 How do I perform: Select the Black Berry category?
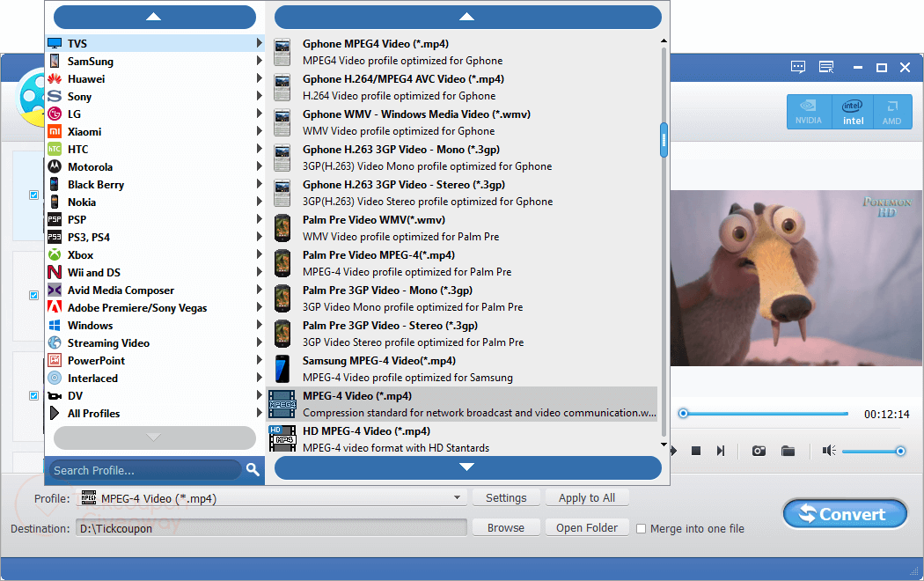155,185
